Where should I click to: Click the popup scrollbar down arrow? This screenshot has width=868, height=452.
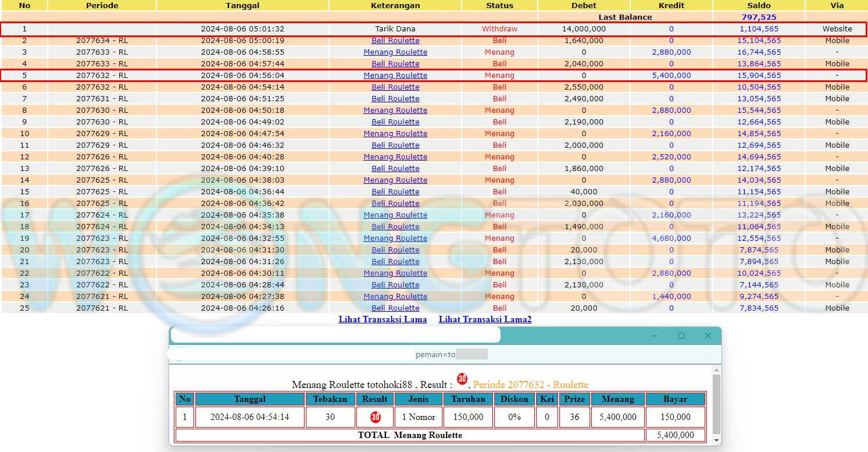(x=716, y=440)
